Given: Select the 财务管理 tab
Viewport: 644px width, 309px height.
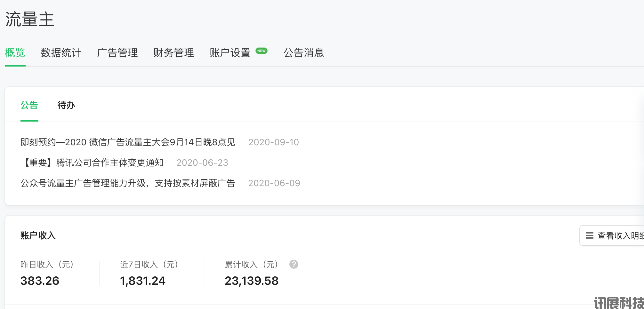Looking at the screenshot, I should click(x=174, y=53).
